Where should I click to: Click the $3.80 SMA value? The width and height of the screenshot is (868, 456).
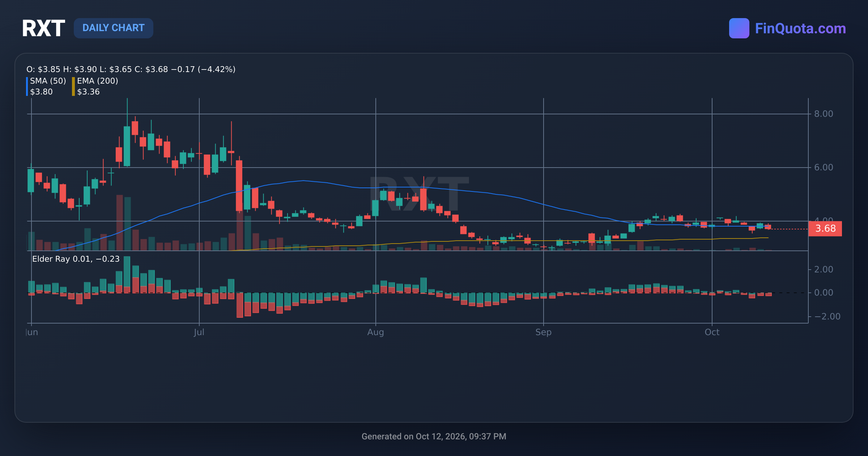[x=41, y=92]
